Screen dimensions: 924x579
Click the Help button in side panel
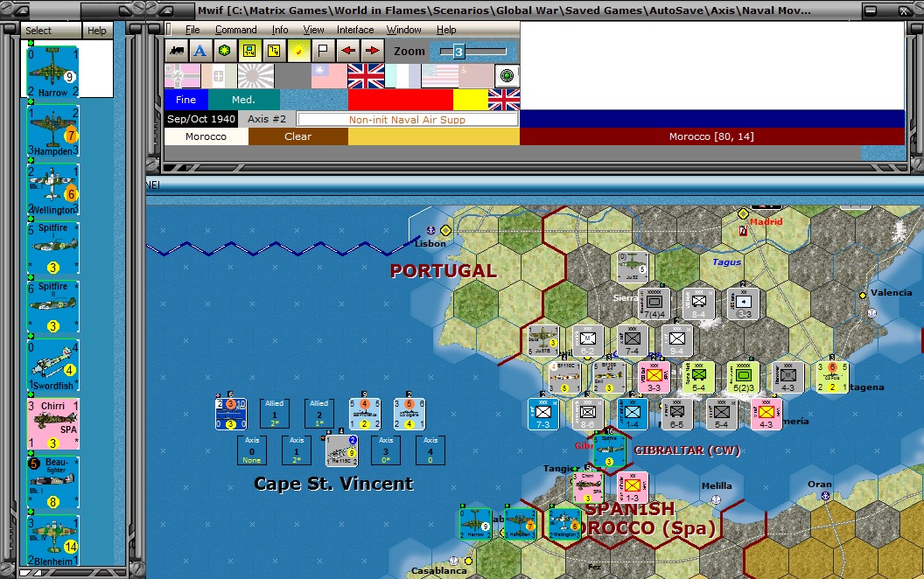tap(97, 31)
